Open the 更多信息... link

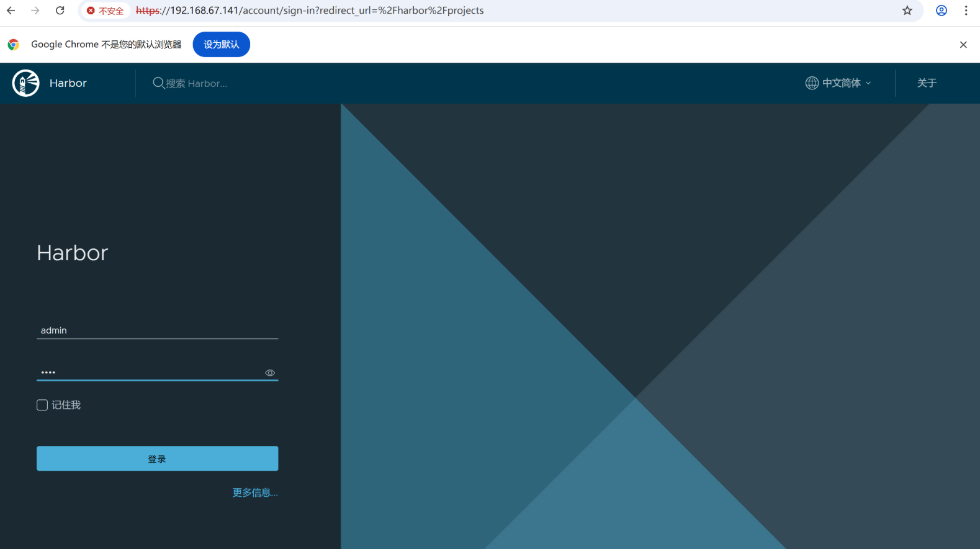255,492
